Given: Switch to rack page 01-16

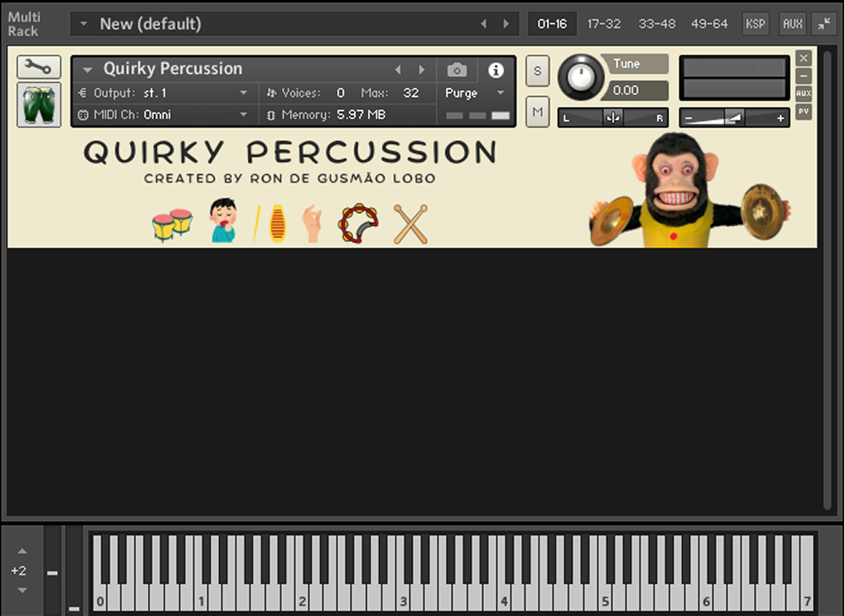Looking at the screenshot, I should [552, 23].
